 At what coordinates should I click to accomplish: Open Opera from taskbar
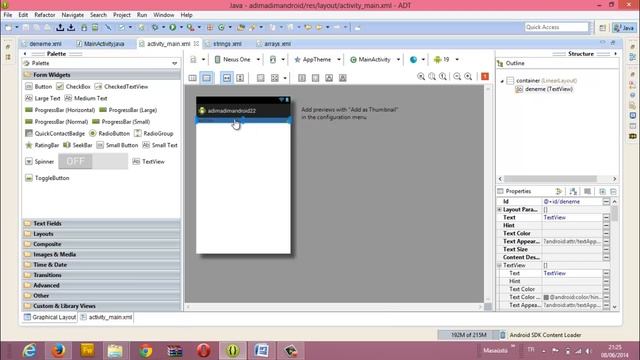pyautogui.click(x=203, y=350)
